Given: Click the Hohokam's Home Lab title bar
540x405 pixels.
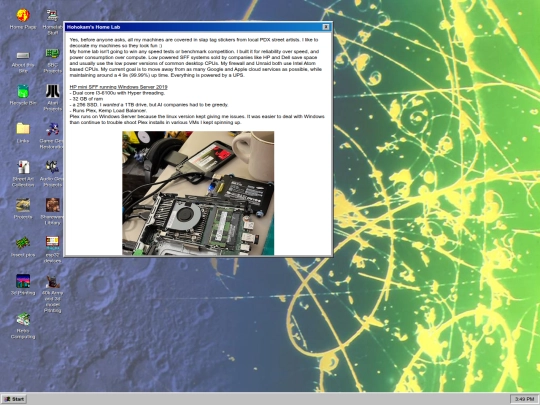Looking at the screenshot, I should [x=198, y=27].
